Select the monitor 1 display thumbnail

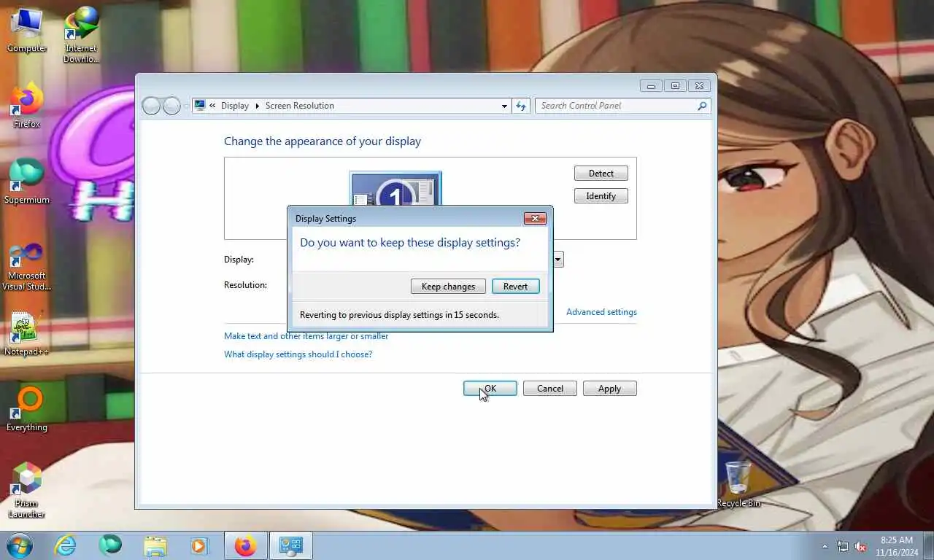point(395,191)
